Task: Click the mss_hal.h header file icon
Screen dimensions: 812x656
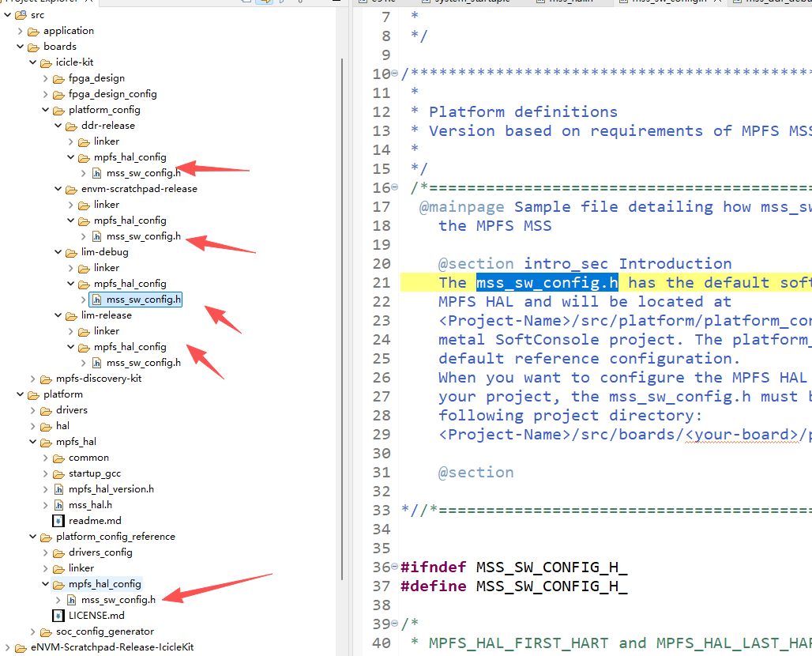Action: 59,505
